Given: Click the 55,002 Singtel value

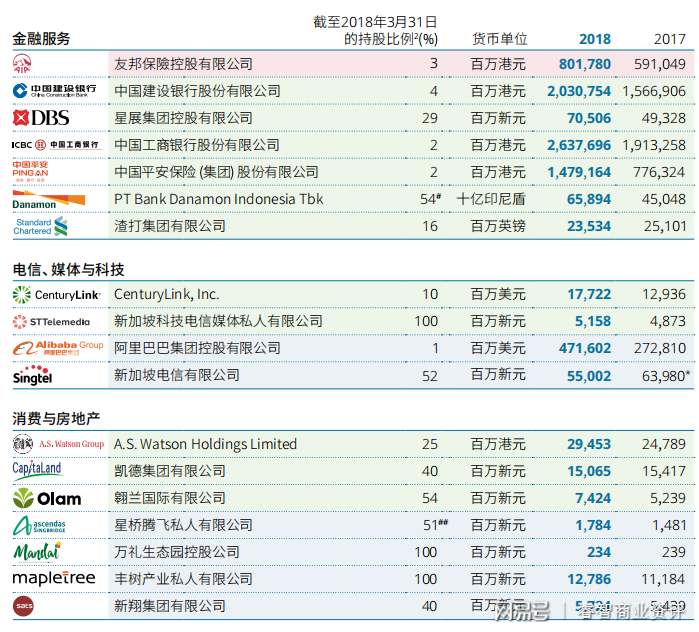Looking at the screenshot, I should (x=589, y=376).
